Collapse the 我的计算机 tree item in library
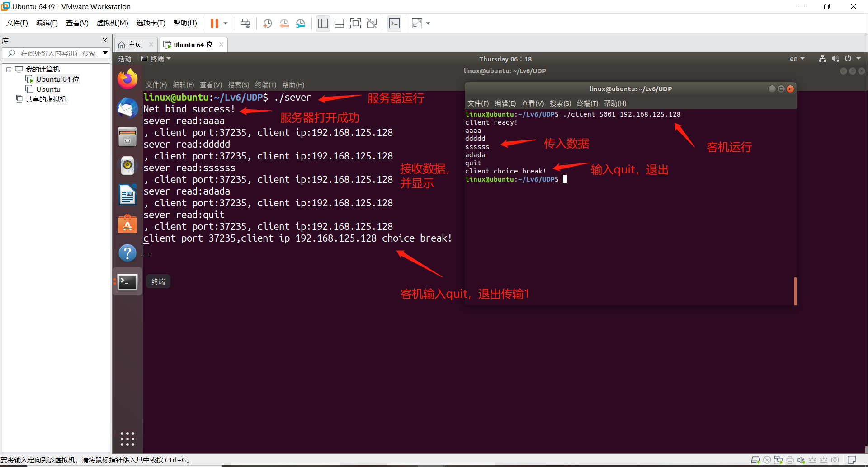Image resolution: width=868 pixels, height=467 pixels. 8,69
